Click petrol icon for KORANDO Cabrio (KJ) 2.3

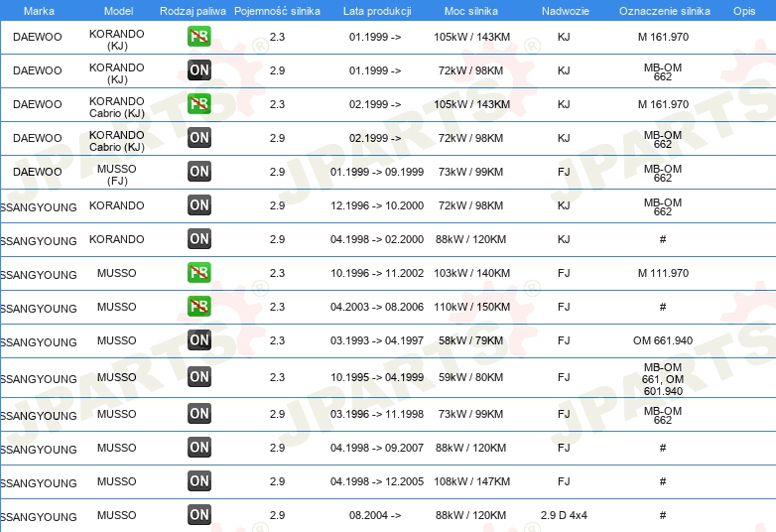(198, 104)
